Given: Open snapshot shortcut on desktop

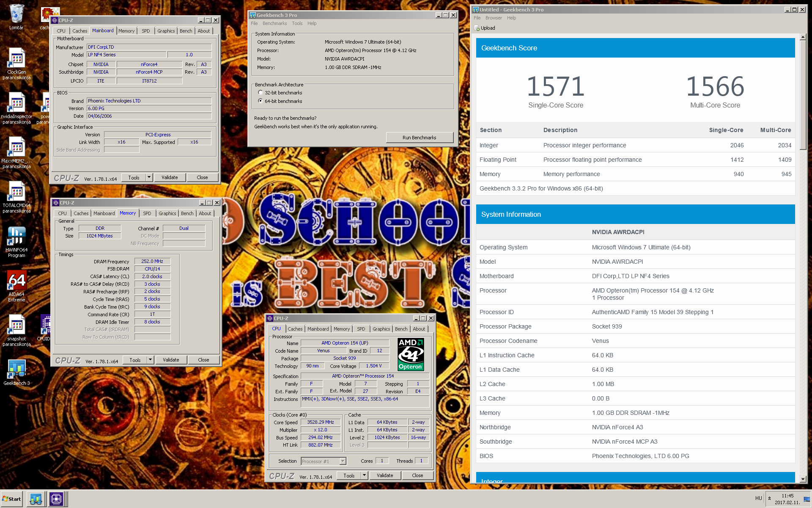Looking at the screenshot, I should 16,330.
